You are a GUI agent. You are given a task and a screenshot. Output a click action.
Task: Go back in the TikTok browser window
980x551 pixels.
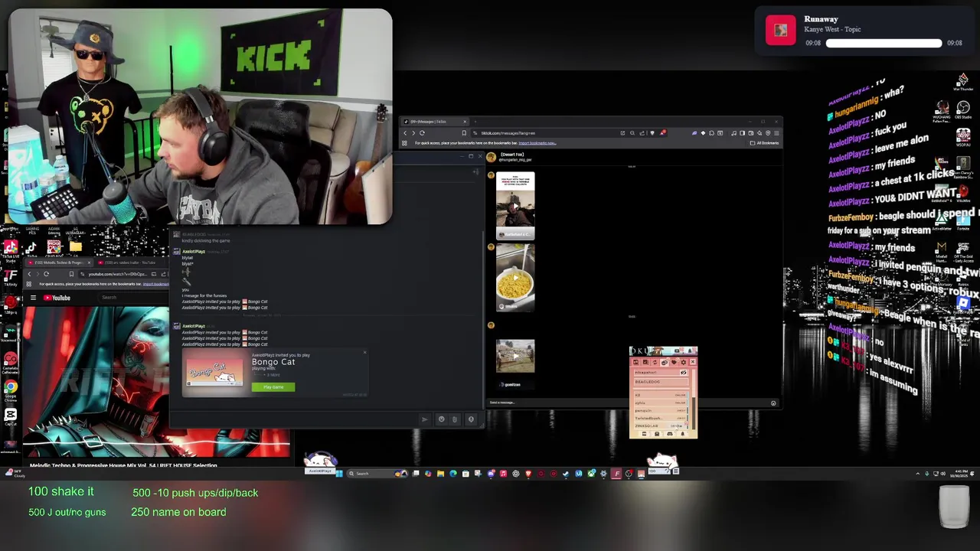click(405, 133)
